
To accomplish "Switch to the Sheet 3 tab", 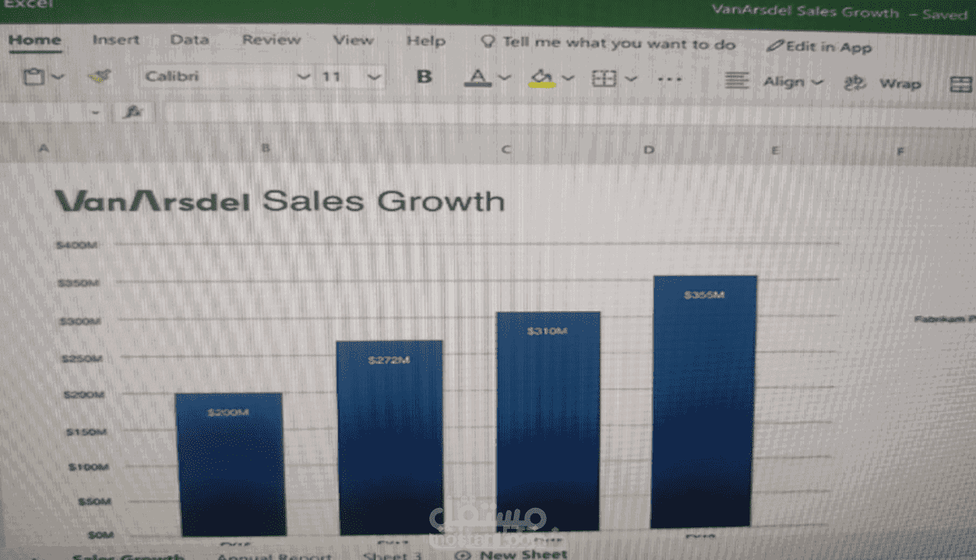I will [393, 556].
